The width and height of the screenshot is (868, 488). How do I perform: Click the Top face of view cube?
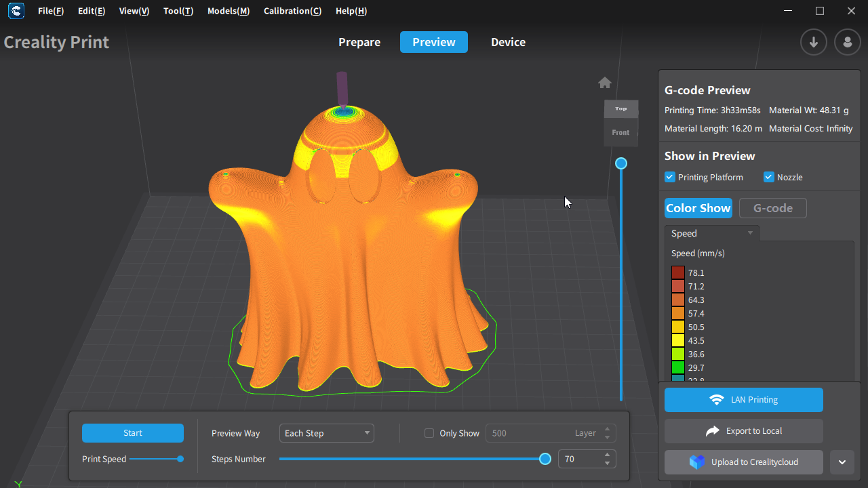click(620, 108)
